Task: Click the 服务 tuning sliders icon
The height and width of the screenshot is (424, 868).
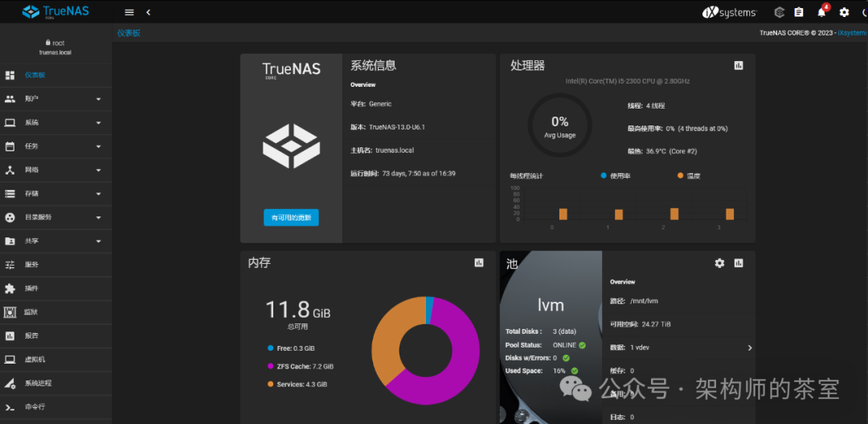Action: (x=10, y=265)
